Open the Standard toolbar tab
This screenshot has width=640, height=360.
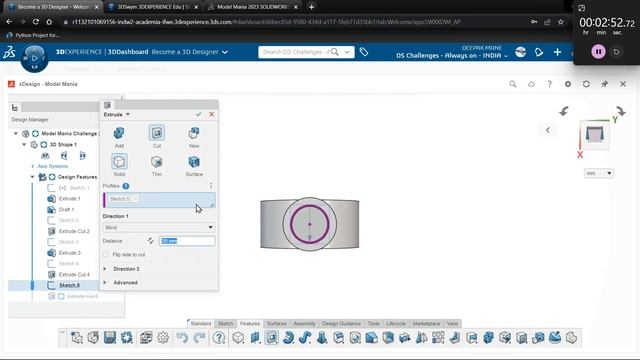(x=201, y=323)
